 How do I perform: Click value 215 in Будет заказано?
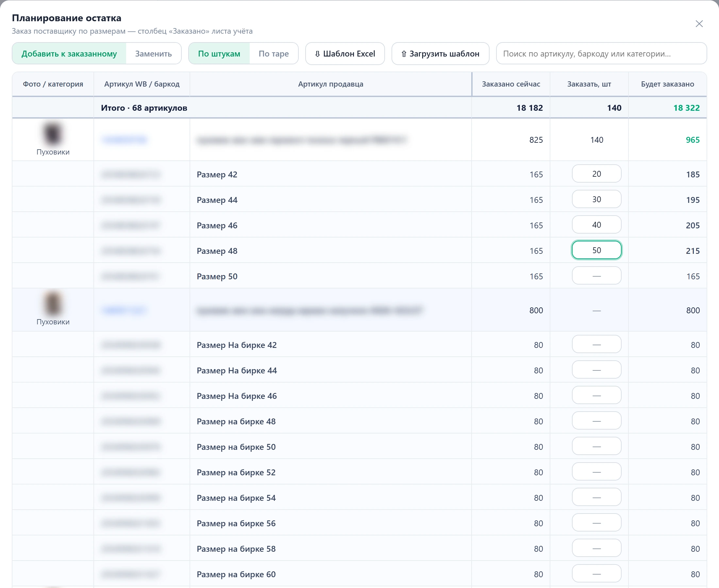coord(693,251)
